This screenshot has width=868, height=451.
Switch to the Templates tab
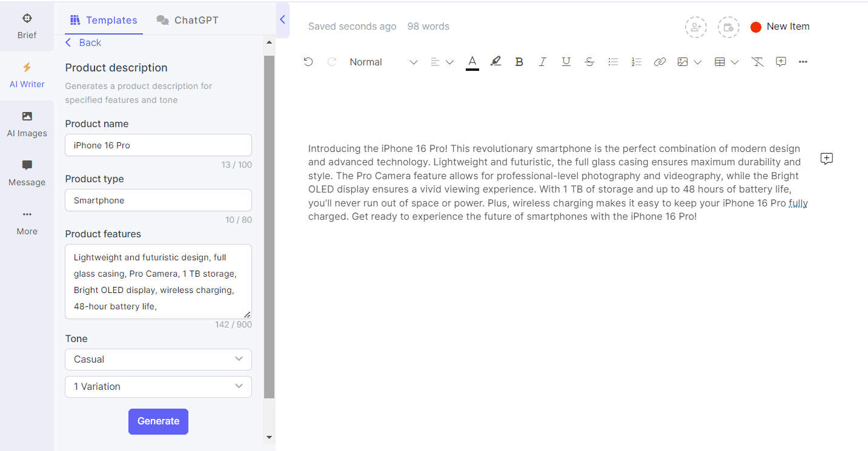coord(104,20)
